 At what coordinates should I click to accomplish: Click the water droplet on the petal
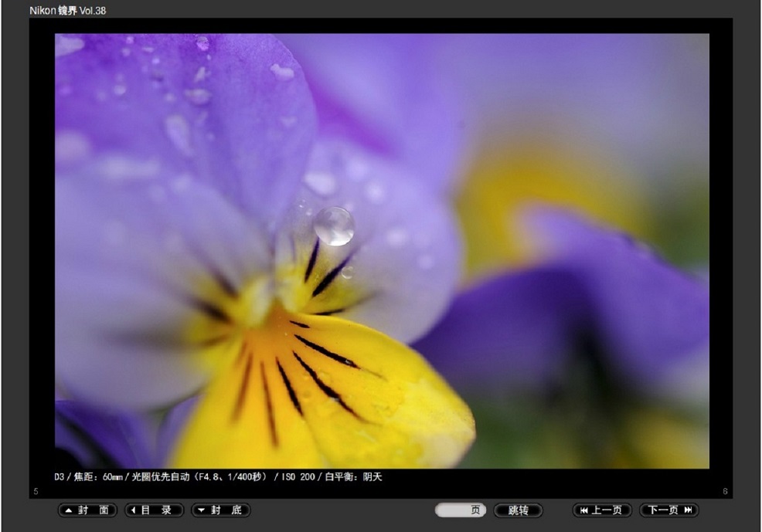334,225
